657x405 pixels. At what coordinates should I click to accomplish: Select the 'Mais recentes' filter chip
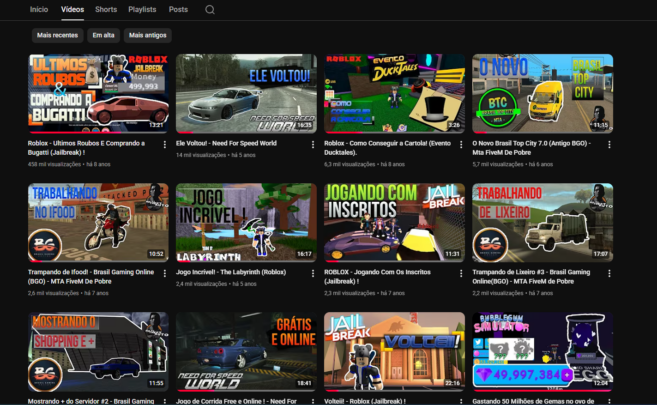55,35
